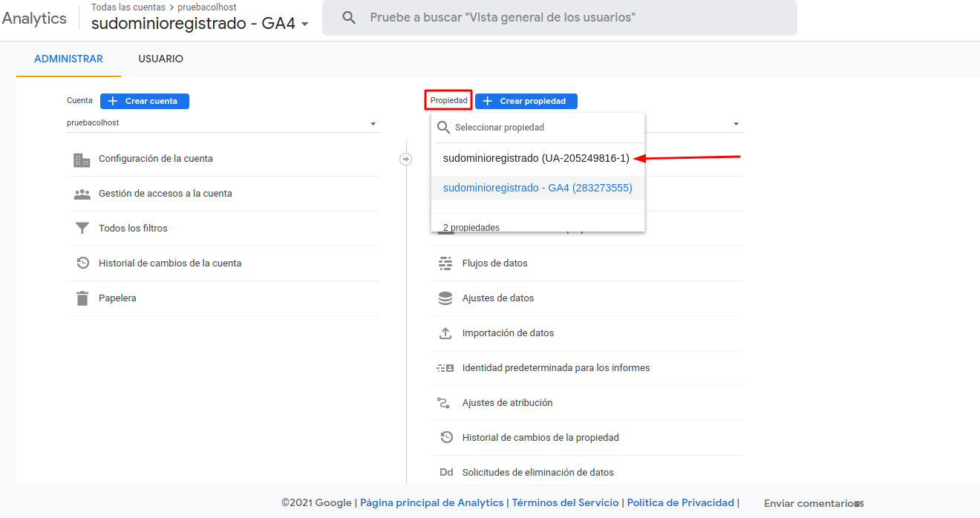Click the Crear cuenta button
Screen dimensions: 980x518
coord(145,101)
